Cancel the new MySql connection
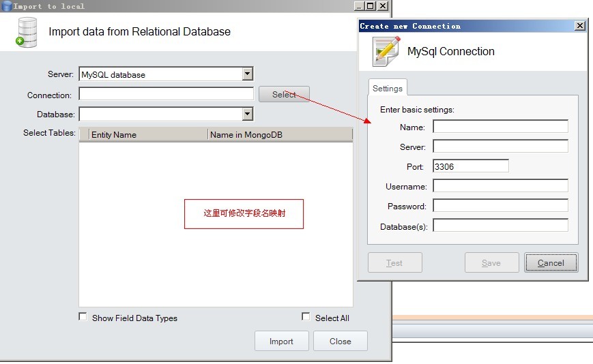593x364 pixels. tap(551, 263)
